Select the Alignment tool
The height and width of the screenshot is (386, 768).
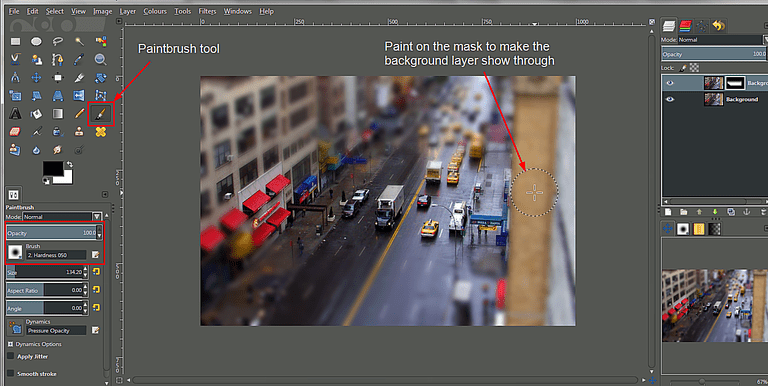[x=58, y=77]
